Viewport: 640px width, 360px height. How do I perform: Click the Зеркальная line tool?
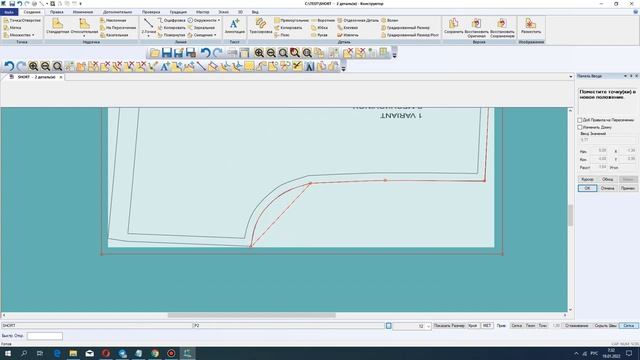(201, 28)
